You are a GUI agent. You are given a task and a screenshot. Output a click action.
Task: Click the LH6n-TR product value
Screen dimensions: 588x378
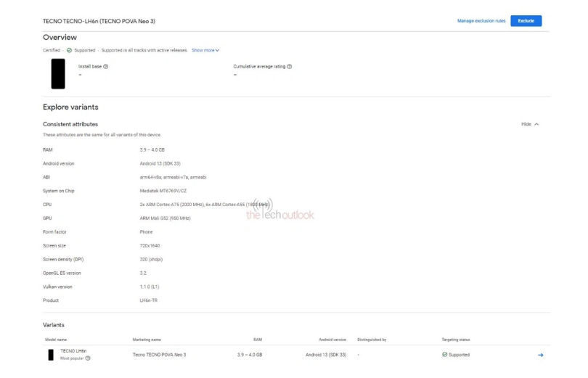(149, 300)
